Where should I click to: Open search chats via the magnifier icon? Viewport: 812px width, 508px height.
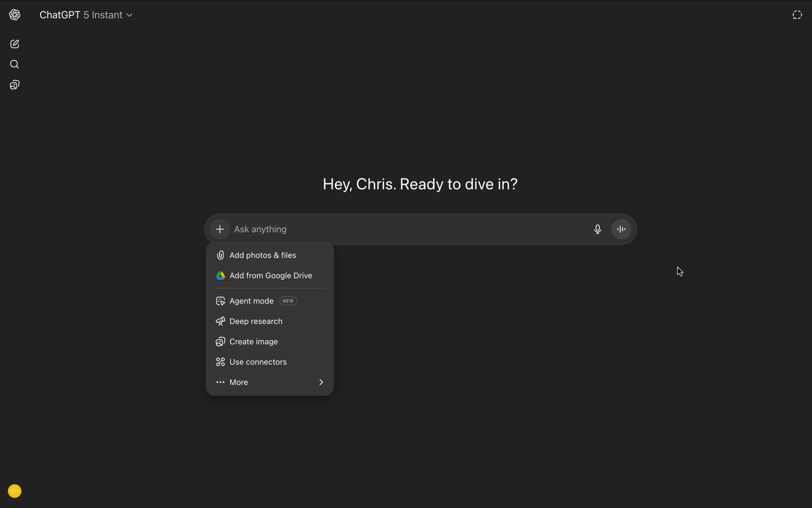[x=15, y=64]
